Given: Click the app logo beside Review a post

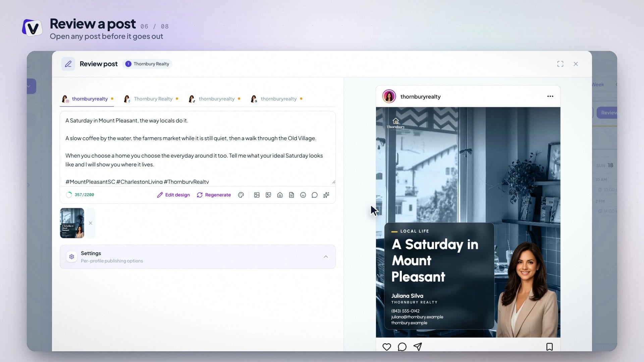Looking at the screenshot, I should pyautogui.click(x=32, y=28).
